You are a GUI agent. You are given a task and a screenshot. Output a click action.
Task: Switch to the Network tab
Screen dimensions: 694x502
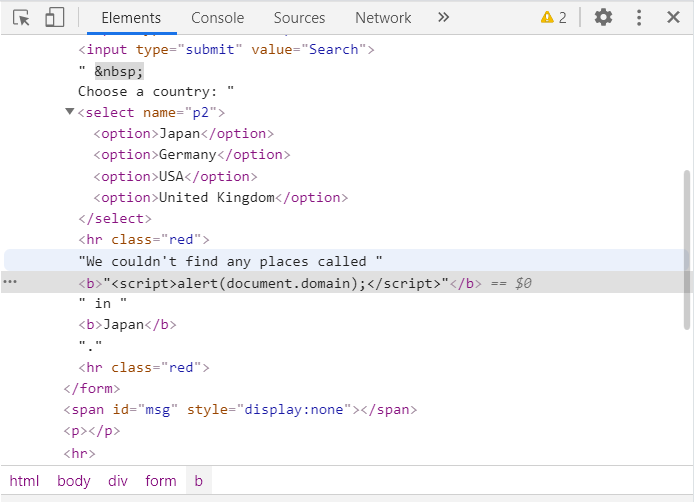pyautogui.click(x=383, y=18)
